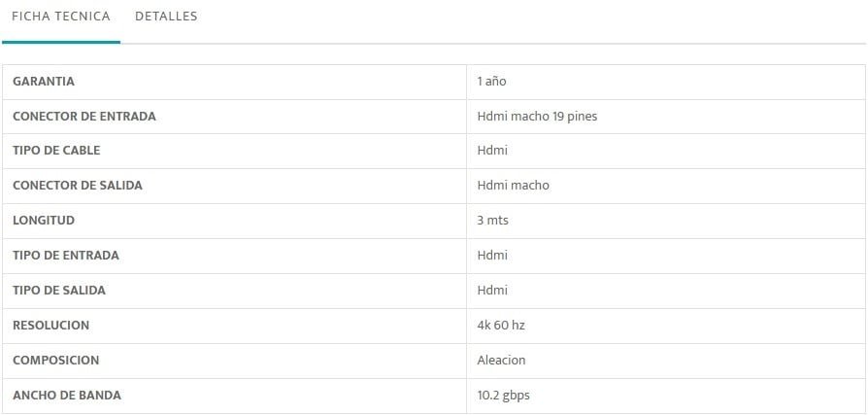Click the RESOLUCION row label
The height and width of the screenshot is (415, 868).
50,326
